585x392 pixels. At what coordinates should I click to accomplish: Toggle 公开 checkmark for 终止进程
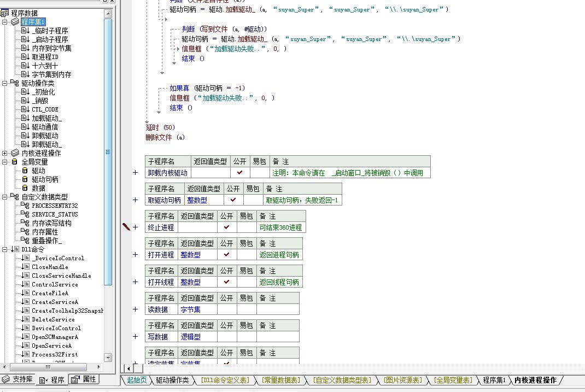(x=227, y=227)
